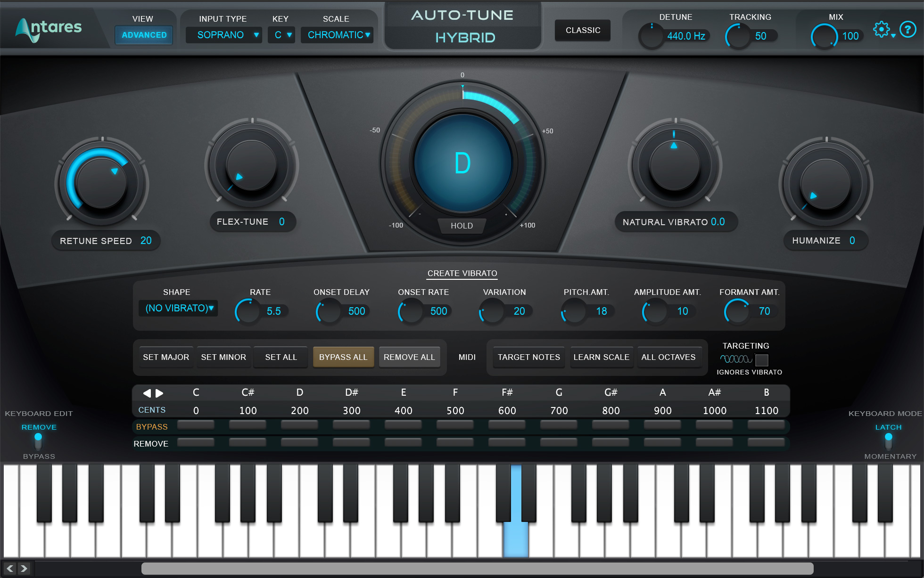Image resolution: width=924 pixels, height=578 pixels.
Task: Open the vibrato Shape dropdown
Action: [x=178, y=308]
